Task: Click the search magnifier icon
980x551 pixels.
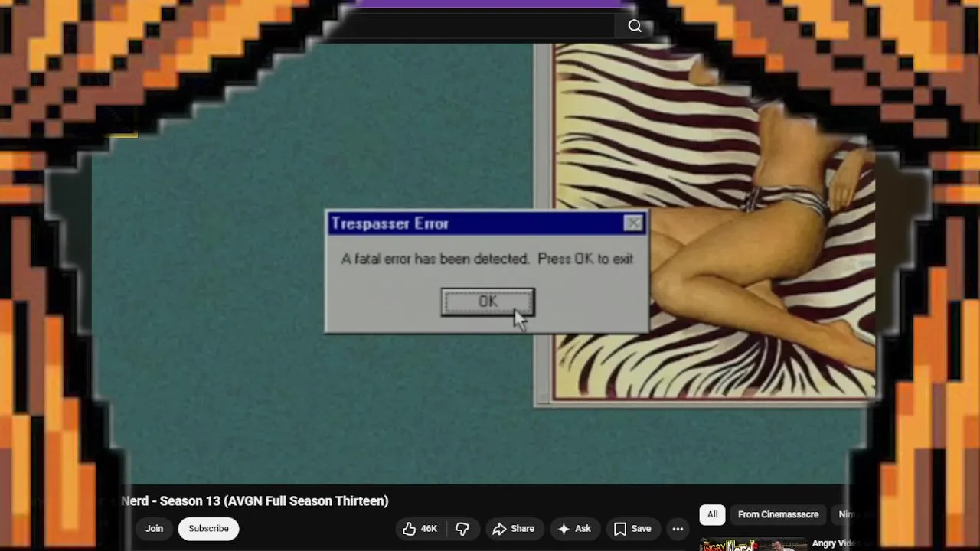Action: click(635, 26)
